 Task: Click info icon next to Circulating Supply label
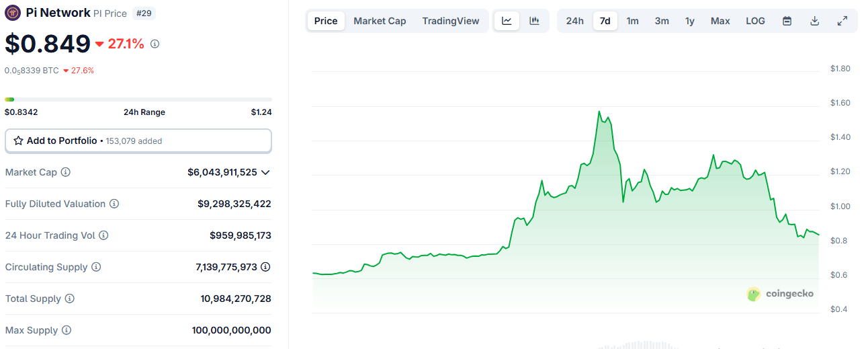[96, 267]
